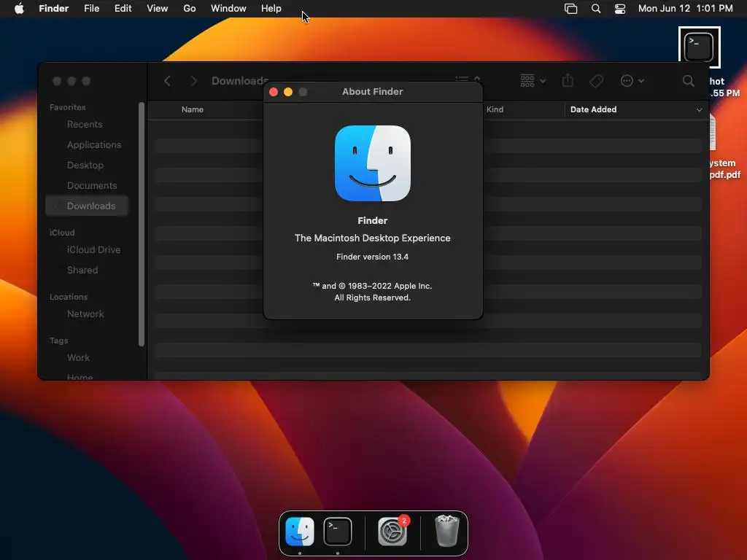
Task: Minimize the About Finder window
Action: click(288, 92)
